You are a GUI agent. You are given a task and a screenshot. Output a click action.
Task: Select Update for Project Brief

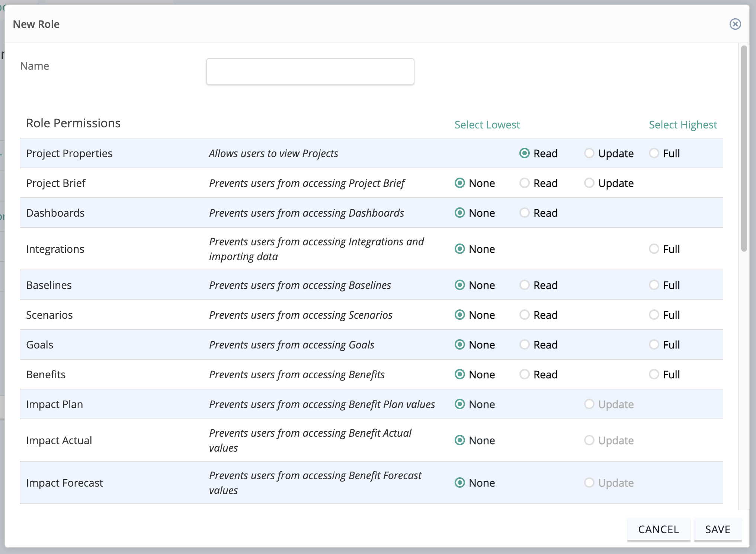(x=589, y=183)
